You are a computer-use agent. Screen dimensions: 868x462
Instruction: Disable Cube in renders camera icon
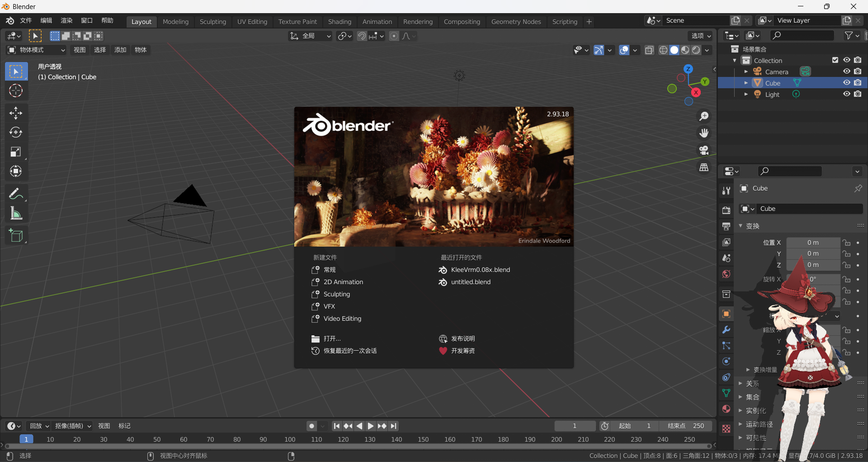click(x=858, y=83)
